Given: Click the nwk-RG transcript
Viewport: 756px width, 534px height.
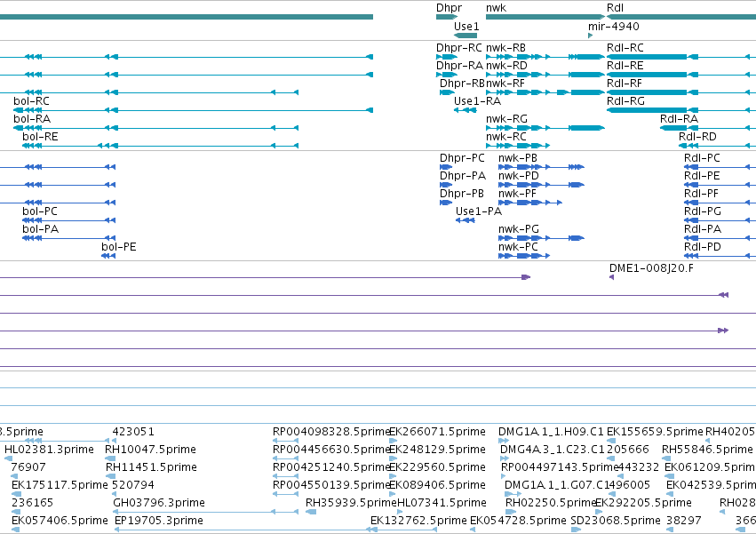Looking at the screenshot, I should coord(545,128).
